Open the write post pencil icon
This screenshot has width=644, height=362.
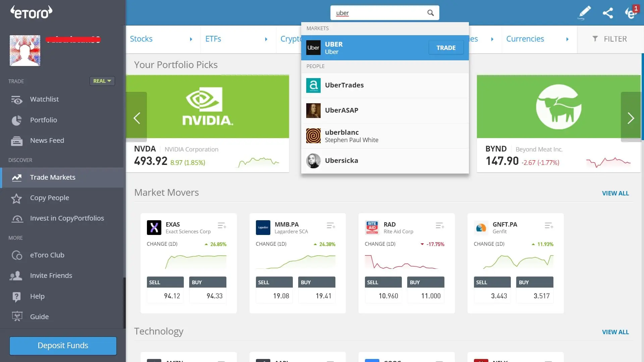tap(584, 13)
